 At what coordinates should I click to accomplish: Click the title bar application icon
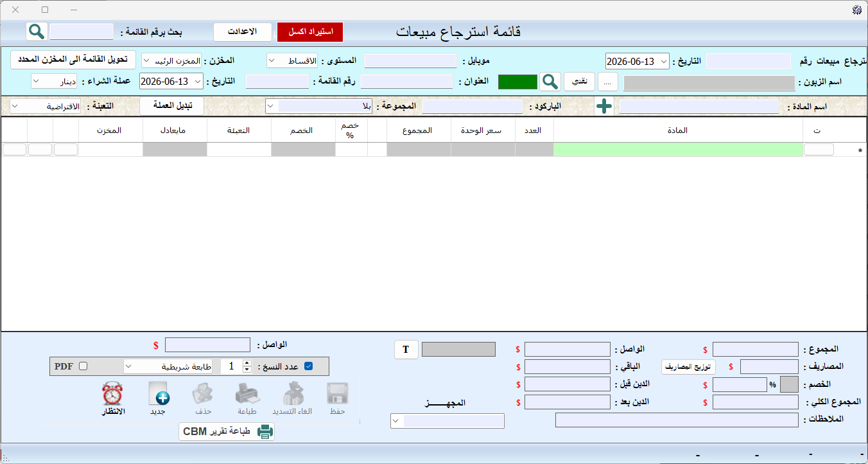pyautogui.click(x=856, y=10)
